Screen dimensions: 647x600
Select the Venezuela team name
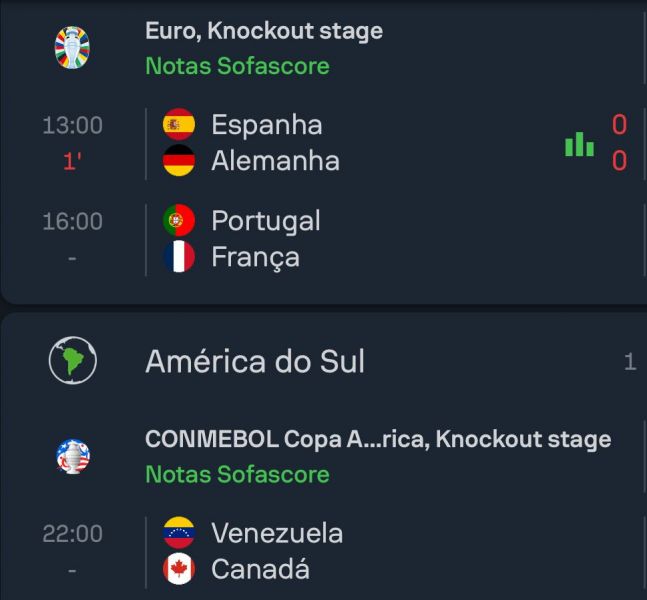tap(277, 533)
